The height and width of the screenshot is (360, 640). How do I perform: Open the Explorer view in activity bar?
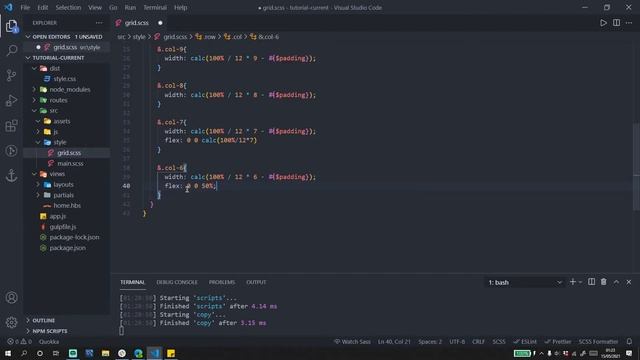[11, 26]
